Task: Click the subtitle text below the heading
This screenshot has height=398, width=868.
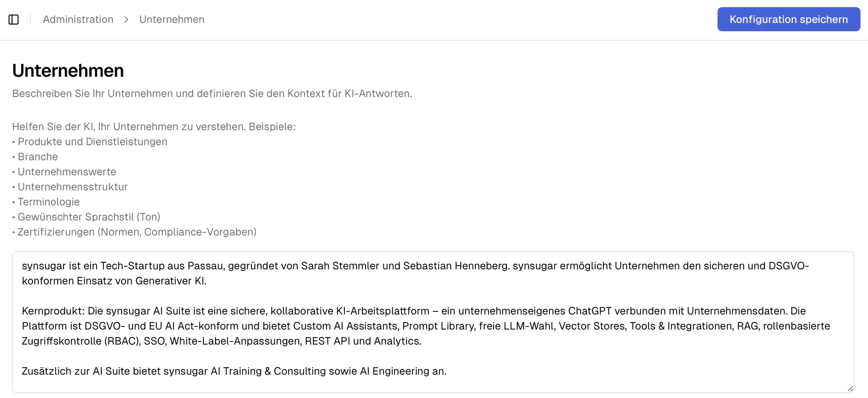Action: pyautogui.click(x=212, y=93)
